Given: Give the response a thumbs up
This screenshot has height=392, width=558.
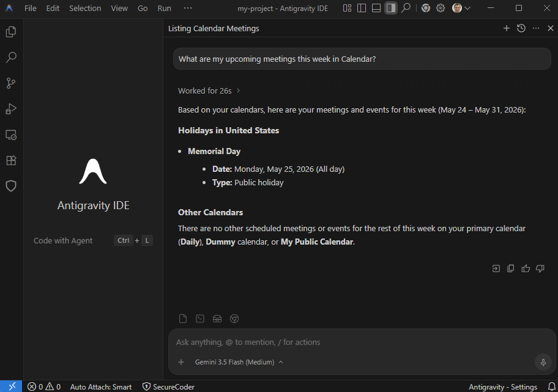Looking at the screenshot, I should 525,268.
